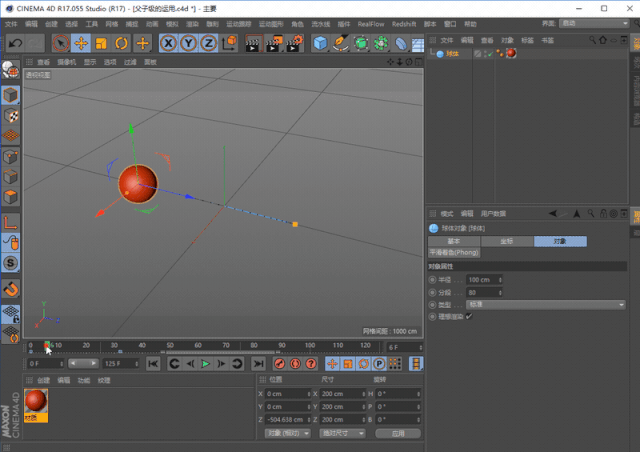Screen dimensions: 640x452
Task: Activate the Scale tool
Action: click(101, 43)
